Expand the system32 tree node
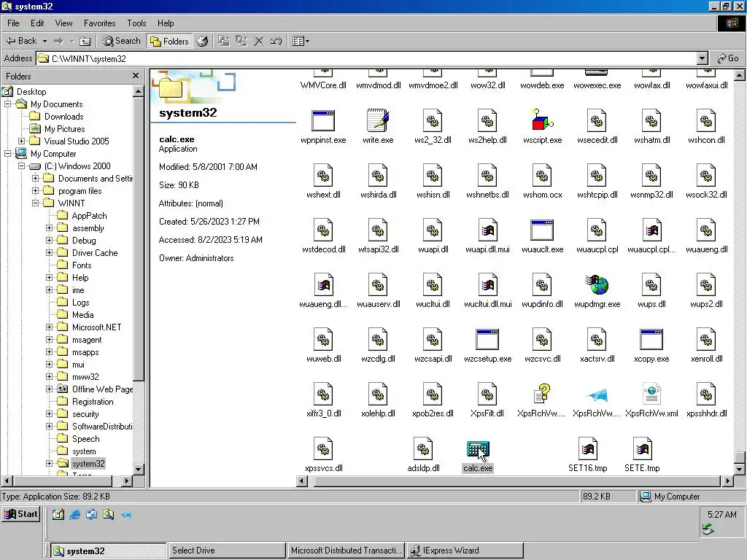Viewport: 747px width, 560px height. click(x=49, y=463)
